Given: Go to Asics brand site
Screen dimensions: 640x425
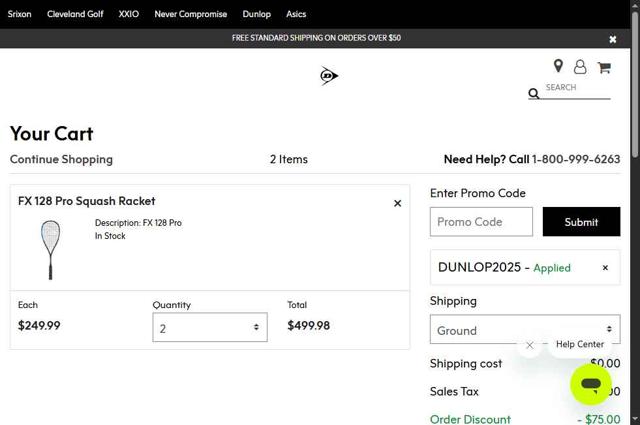Looking at the screenshot, I should click(x=296, y=14).
